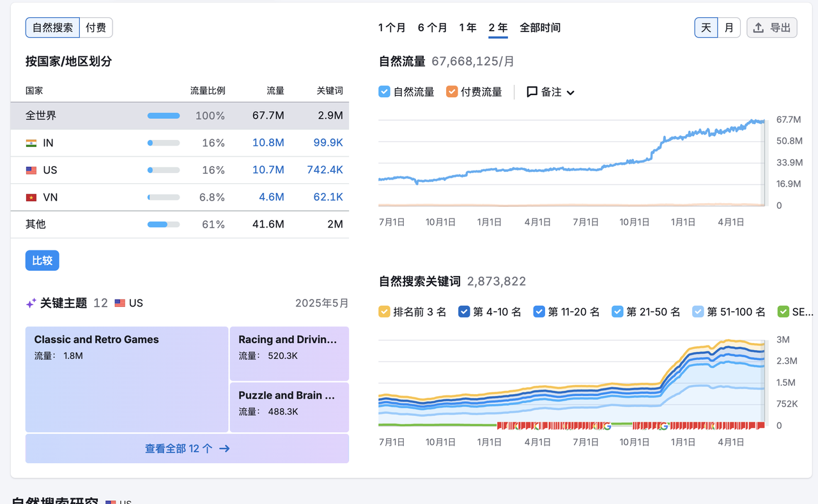Disable the 排名前 3 名 checkbox

pos(384,312)
